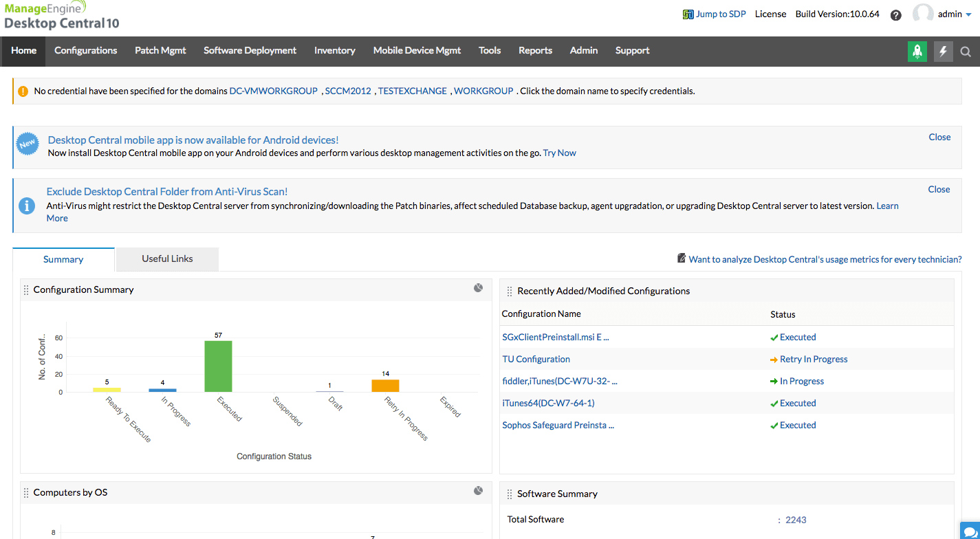Open the Patch Mgmt menu
Screen dimensions: 980x539
(160, 51)
